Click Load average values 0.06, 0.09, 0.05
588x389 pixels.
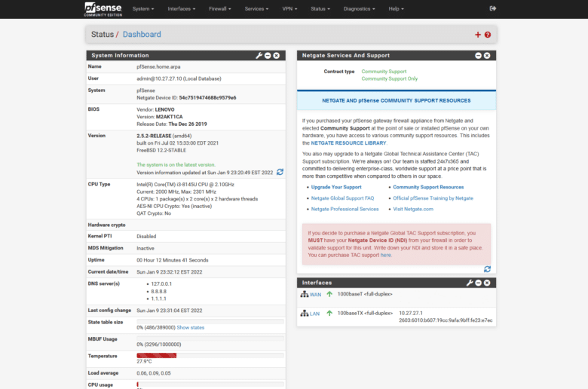click(153, 373)
